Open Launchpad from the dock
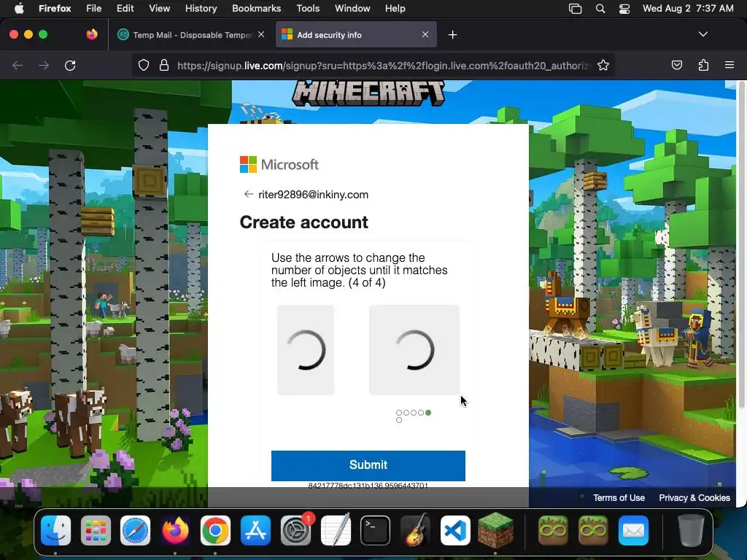 tap(96, 531)
